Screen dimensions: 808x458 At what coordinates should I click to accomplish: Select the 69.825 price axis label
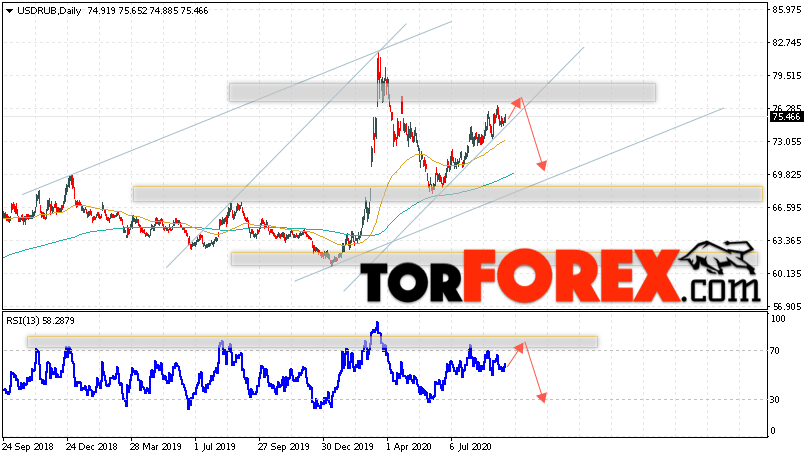[x=787, y=175]
